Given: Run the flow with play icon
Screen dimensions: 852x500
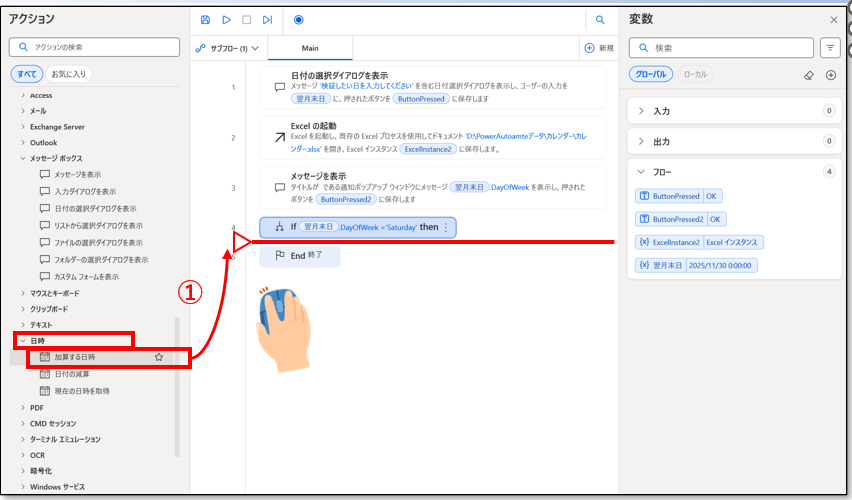Looking at the screenshot, I should tap(226, 19).
